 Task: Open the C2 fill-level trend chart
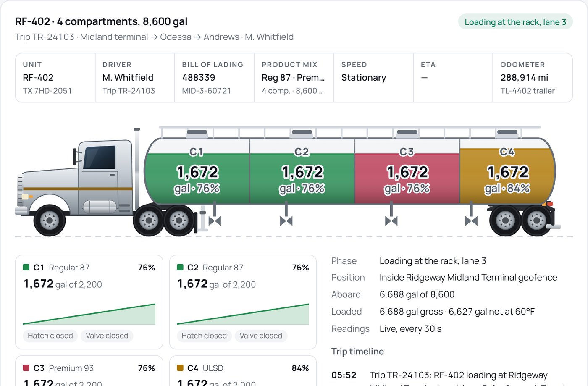click(x=243, y=314)
